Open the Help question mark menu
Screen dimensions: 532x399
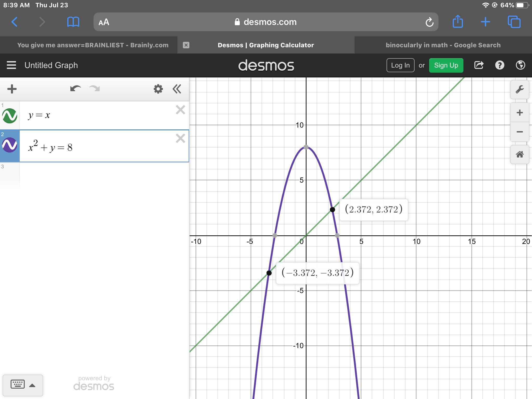click(500, 65)
